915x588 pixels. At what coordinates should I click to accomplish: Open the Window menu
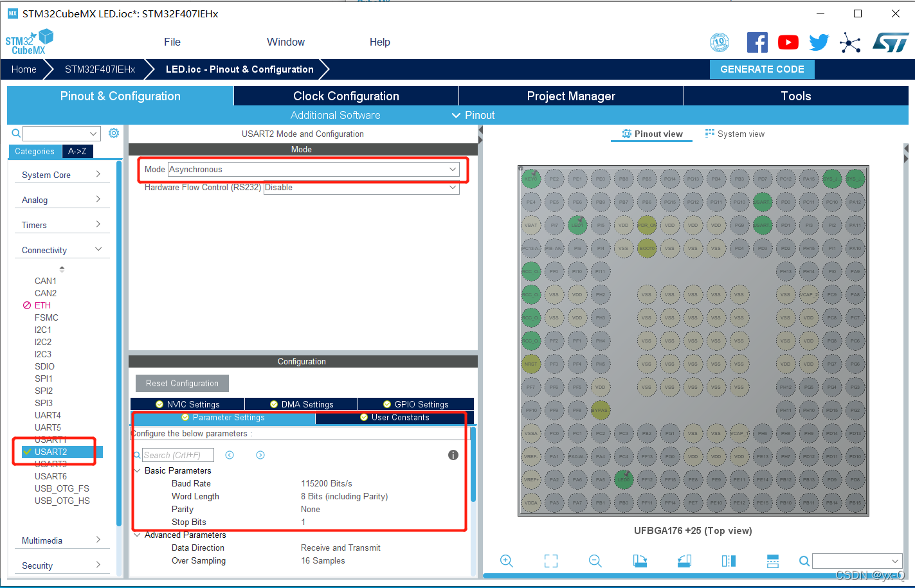coord(286,42)
